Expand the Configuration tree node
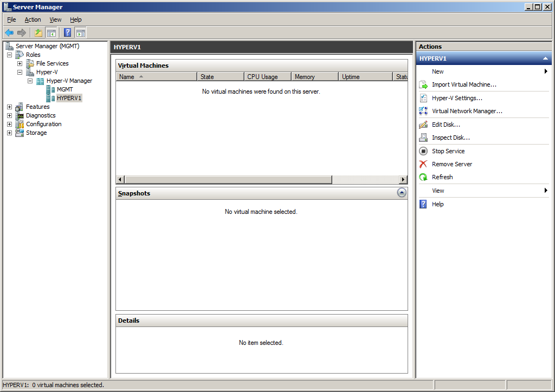Screen dimensions: 555x392 (10, 124)
